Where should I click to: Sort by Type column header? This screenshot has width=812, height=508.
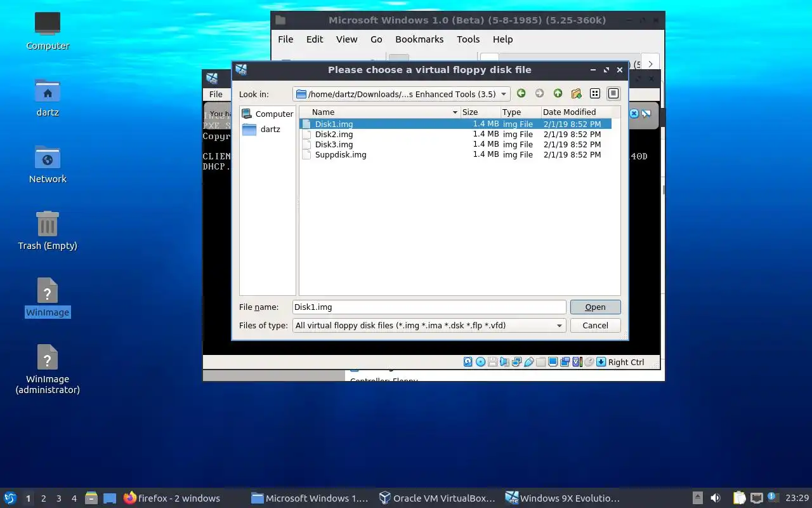click(520, 112)
